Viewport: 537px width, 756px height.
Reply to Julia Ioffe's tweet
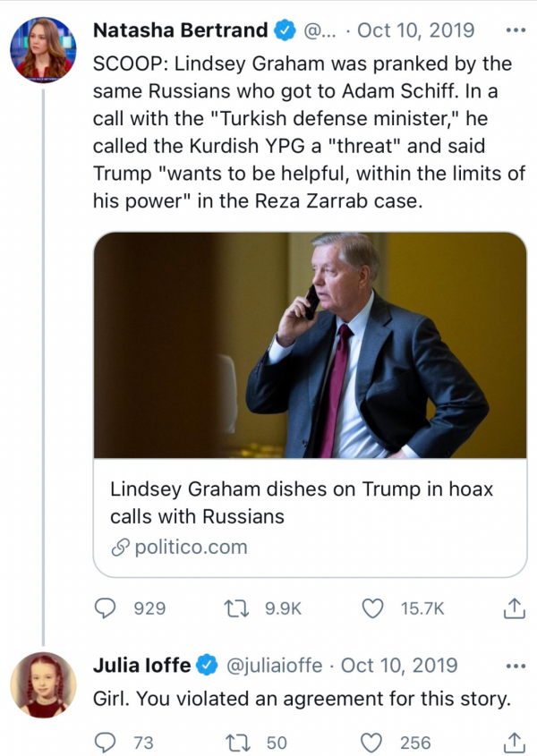107,743
